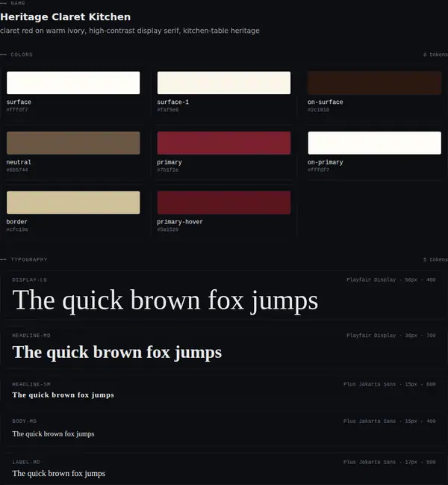Click the HEADLINE-SM sample sentence

coord(63,395)
